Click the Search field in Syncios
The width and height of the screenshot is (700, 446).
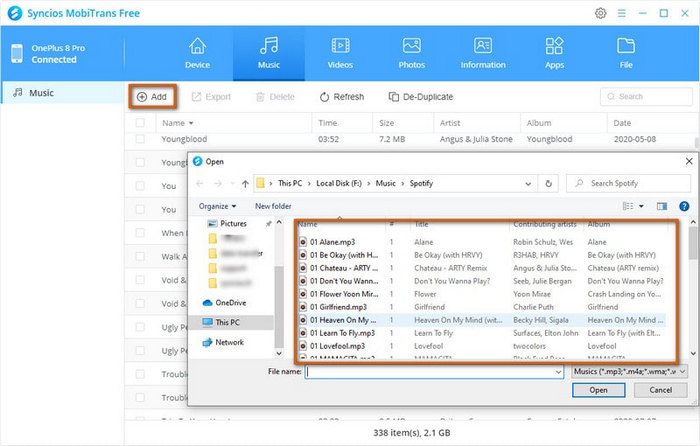click(x=646, y=96)
